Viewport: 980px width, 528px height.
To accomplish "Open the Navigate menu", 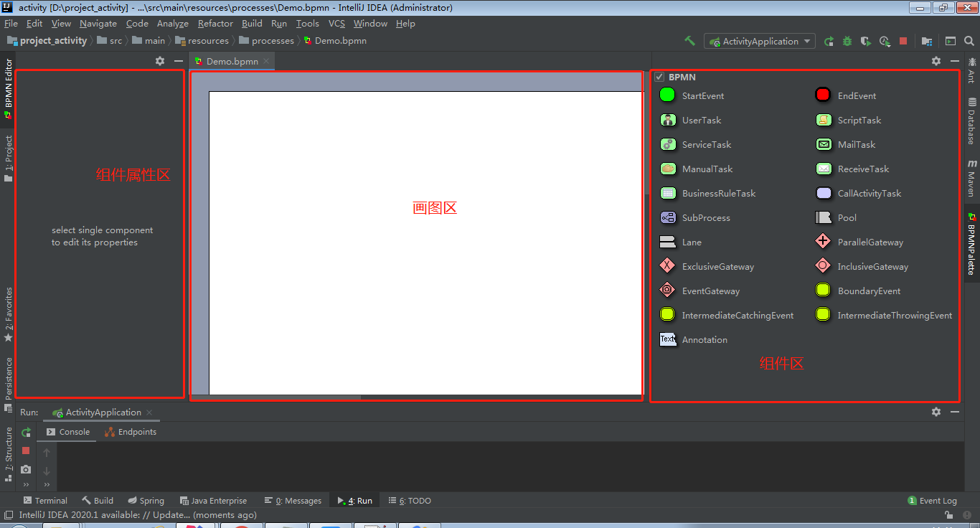I will (x=98, y=23).
